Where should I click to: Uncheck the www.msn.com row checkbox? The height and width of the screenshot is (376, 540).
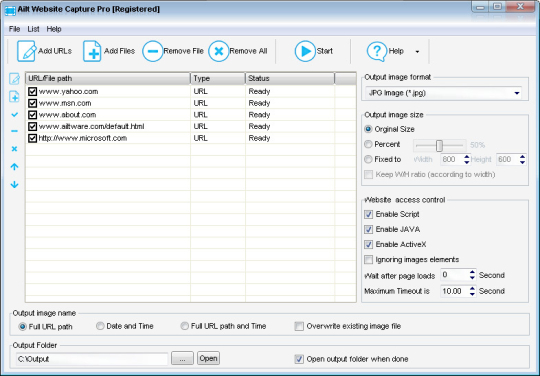click(32, 103)
